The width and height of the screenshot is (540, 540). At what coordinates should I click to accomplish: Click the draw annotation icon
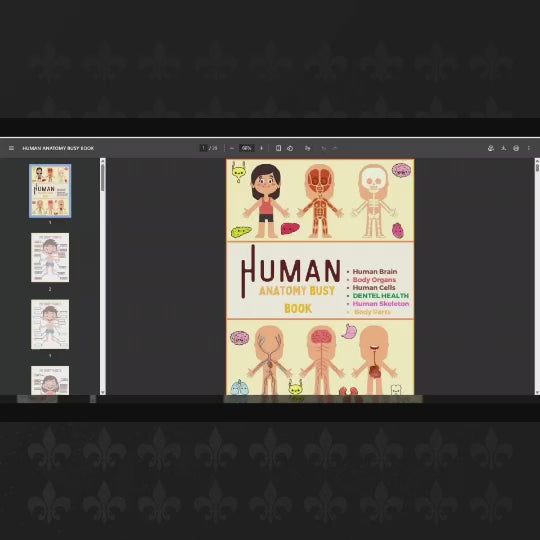[x=308, y=148]
